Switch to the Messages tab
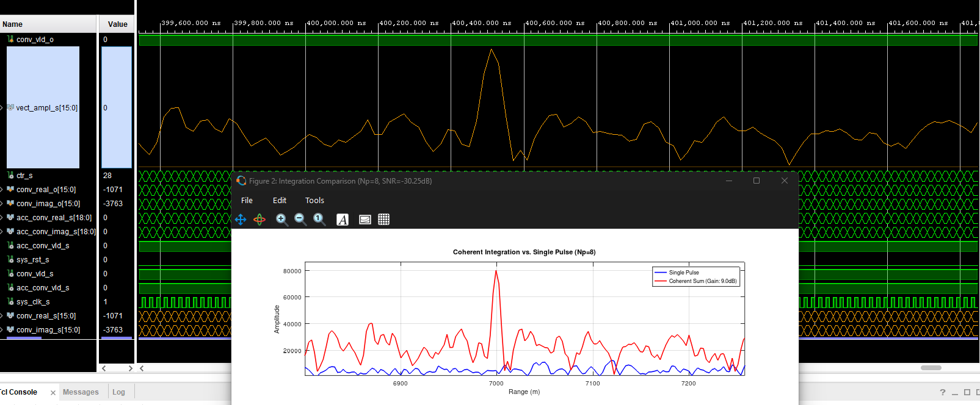Screen dimensions: 980x405 coord(81,392)
